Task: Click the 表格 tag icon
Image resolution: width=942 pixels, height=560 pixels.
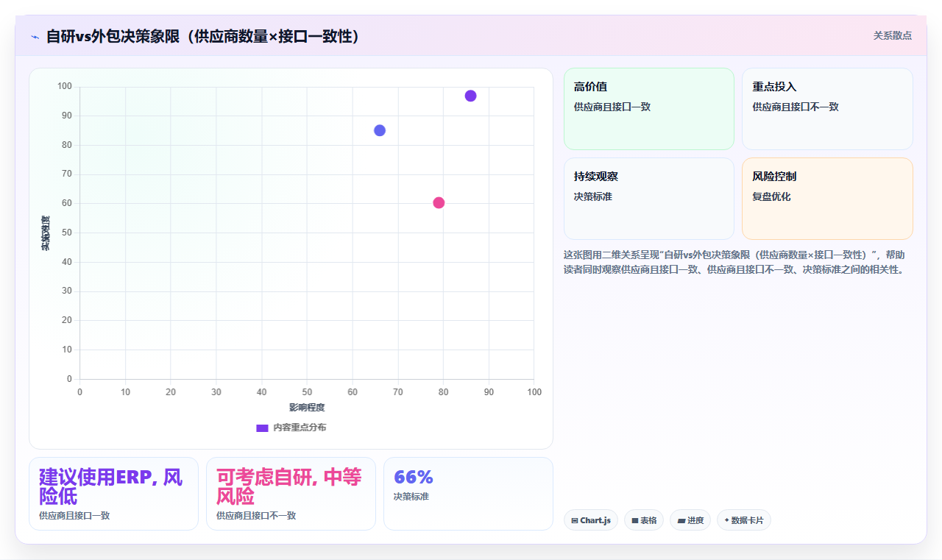Action: pyautogui.click(x=635, y=520)
